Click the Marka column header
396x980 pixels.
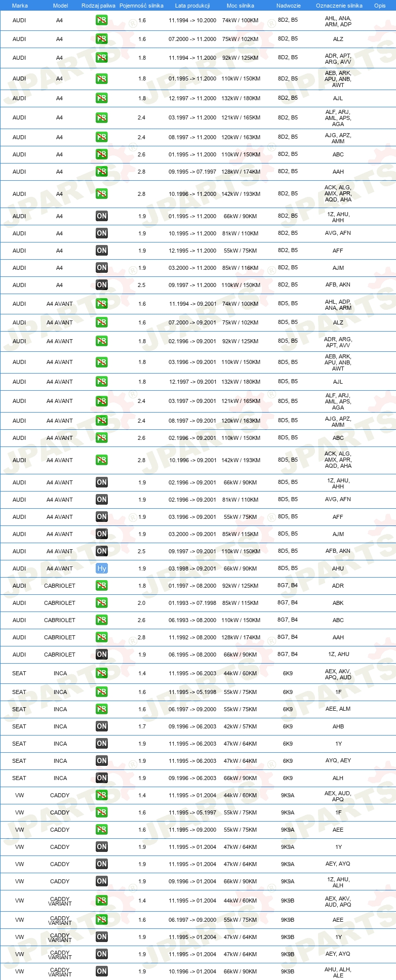click(20, 6)
